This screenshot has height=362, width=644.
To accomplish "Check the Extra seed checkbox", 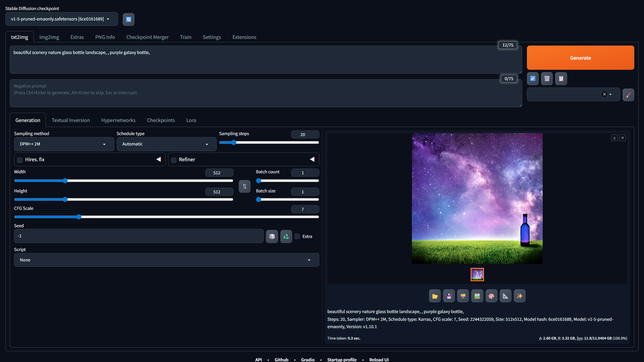I will (297, 236).
